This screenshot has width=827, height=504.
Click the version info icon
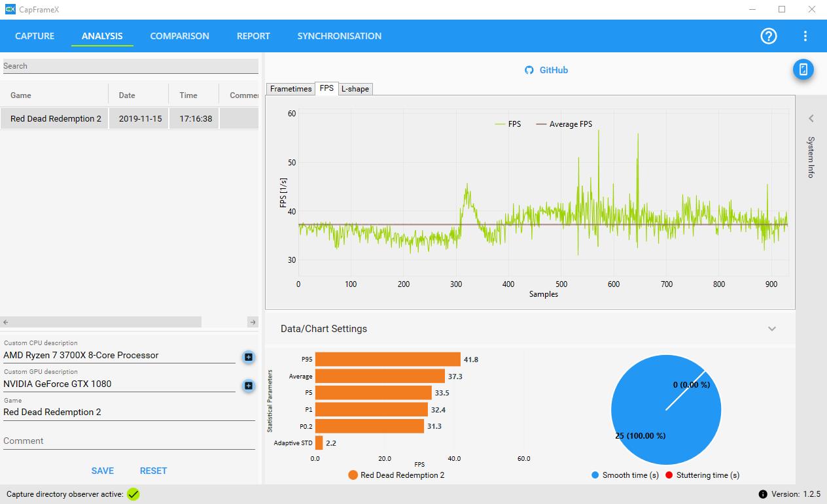(x=763, y=494)
